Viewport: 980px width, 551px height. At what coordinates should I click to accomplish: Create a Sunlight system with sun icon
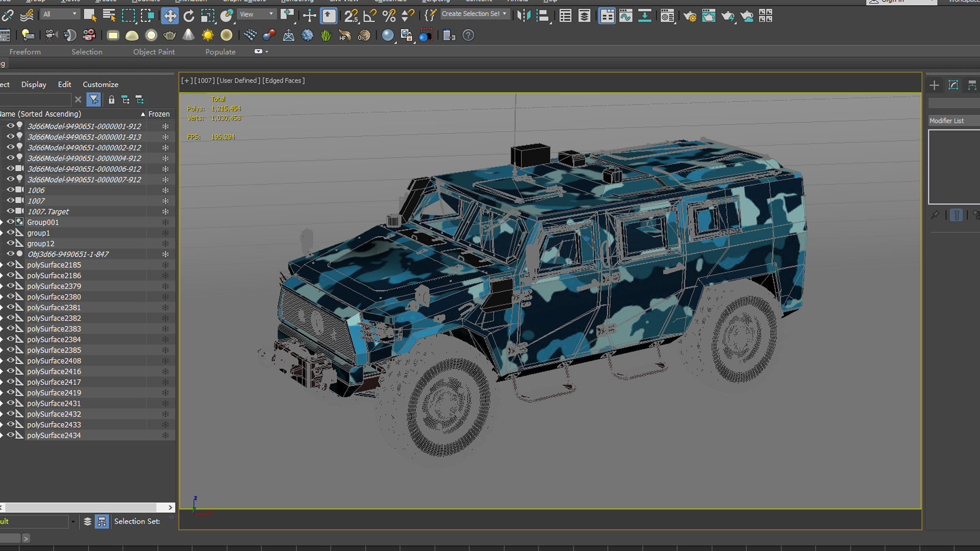207,35
